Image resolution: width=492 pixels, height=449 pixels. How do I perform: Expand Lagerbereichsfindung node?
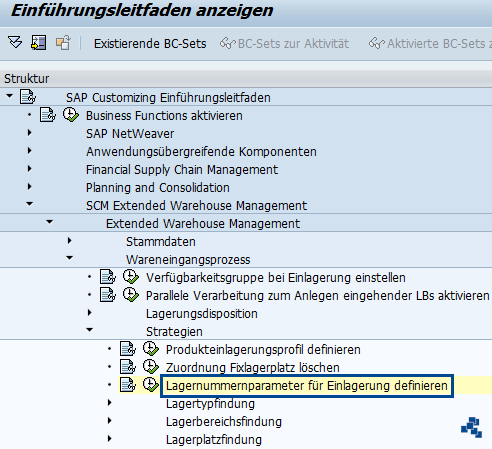(x=109, y=421)
